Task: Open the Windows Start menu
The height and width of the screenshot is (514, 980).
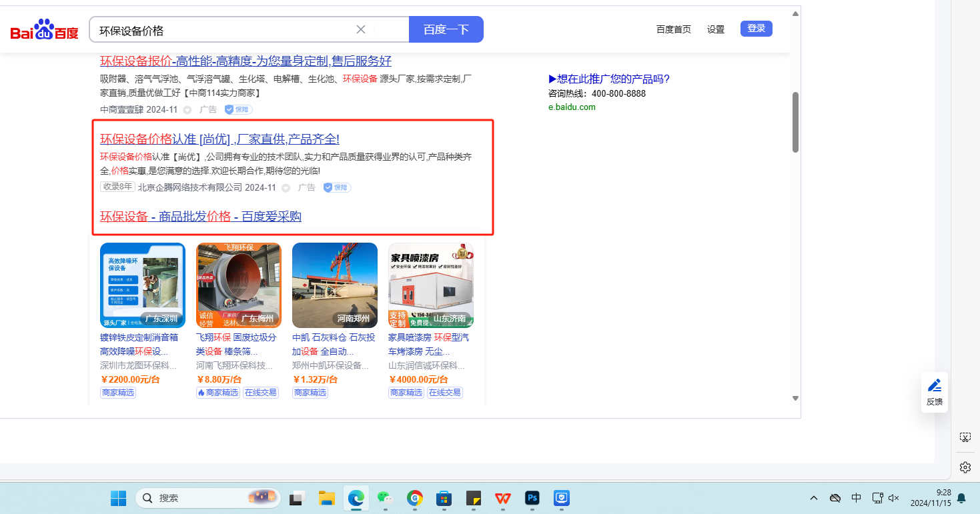Action: pyautogui.click(x=118, y=498)
